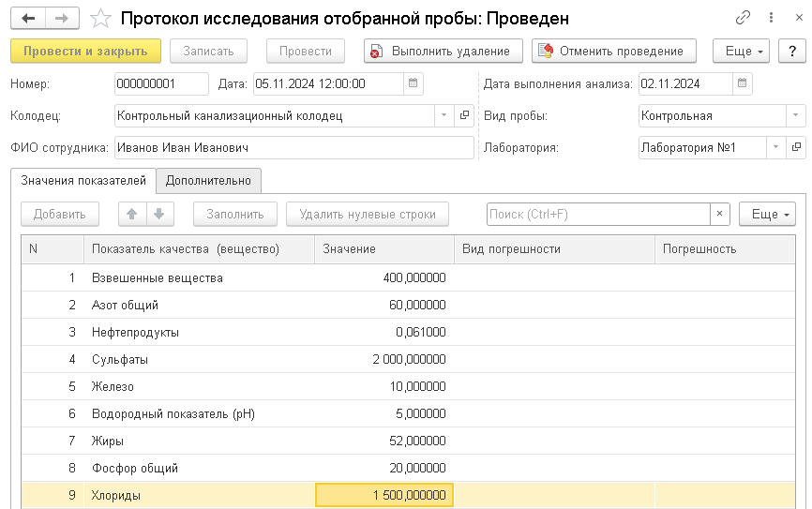Open calendar for Дата выполнения анализа
This screenshot has height=509, width=812.
click(x=742, y=84)
